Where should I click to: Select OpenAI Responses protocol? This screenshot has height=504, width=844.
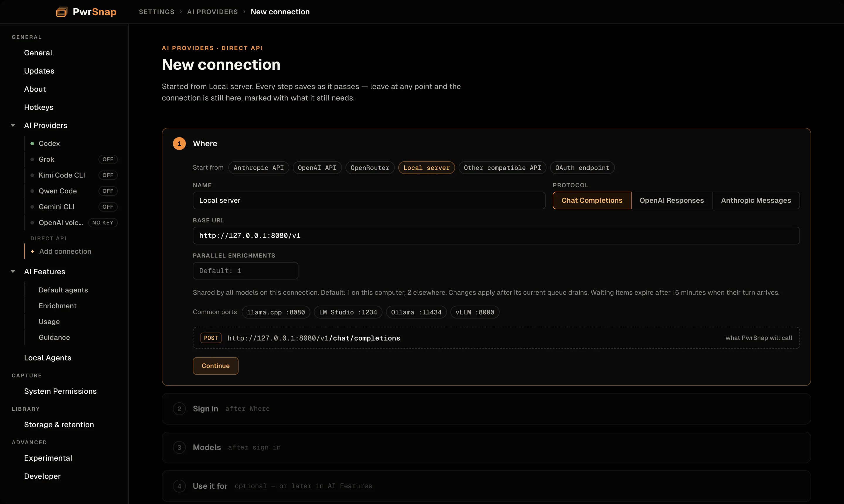671,200
